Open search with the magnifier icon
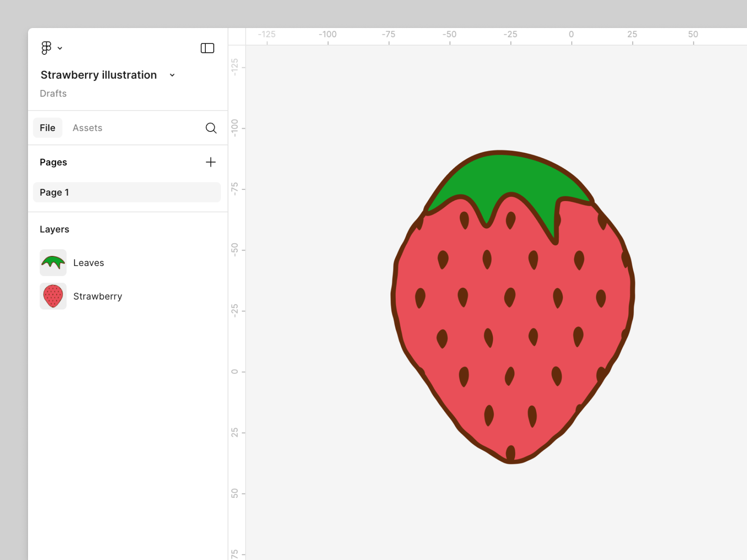Viewport: 747px width, 560px height. 211,128
